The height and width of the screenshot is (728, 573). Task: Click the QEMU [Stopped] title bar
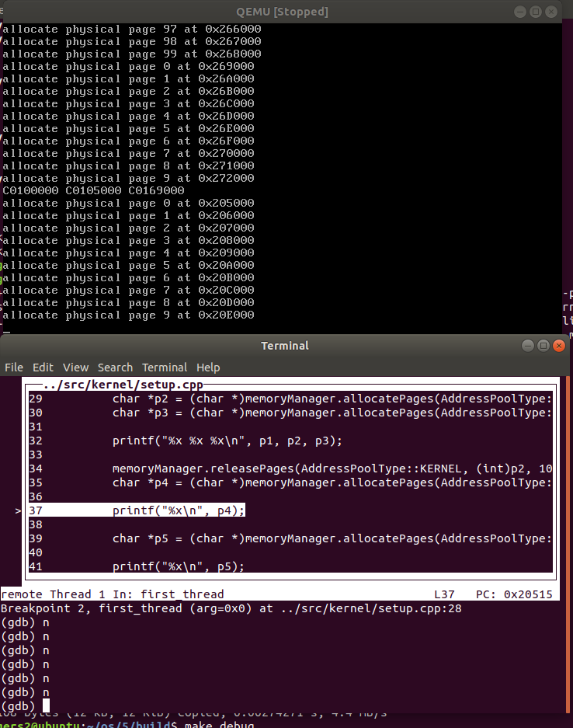[x=282, y=12]
